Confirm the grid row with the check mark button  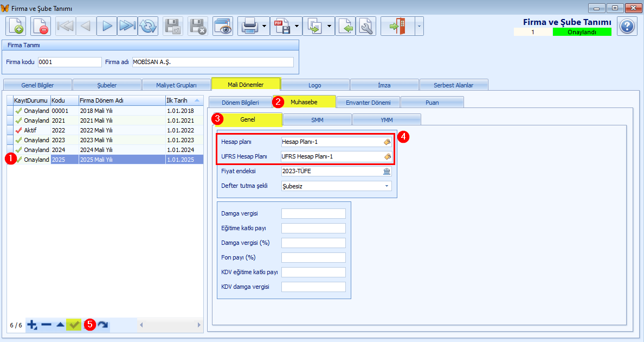[x=74, y=325]
